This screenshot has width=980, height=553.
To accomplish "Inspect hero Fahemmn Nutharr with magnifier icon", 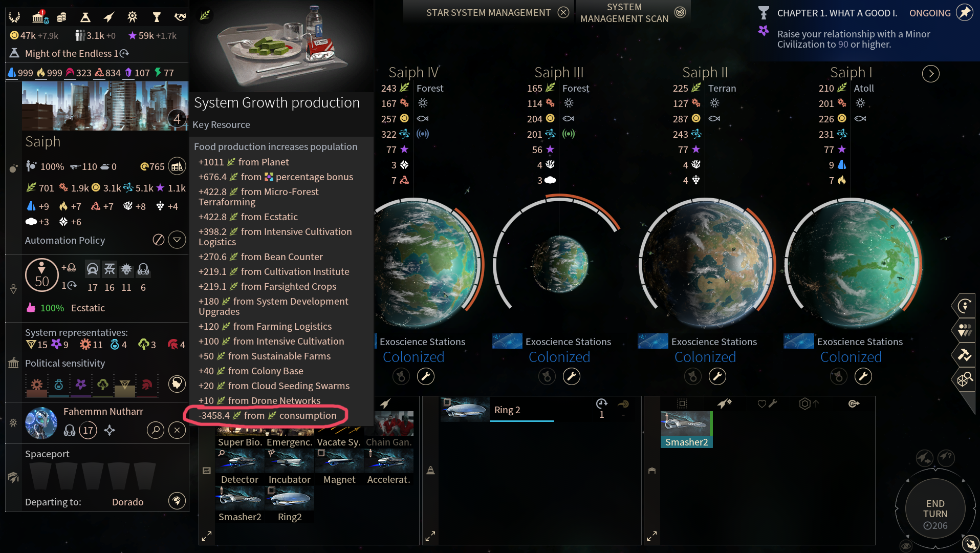I will click(156, 430).
